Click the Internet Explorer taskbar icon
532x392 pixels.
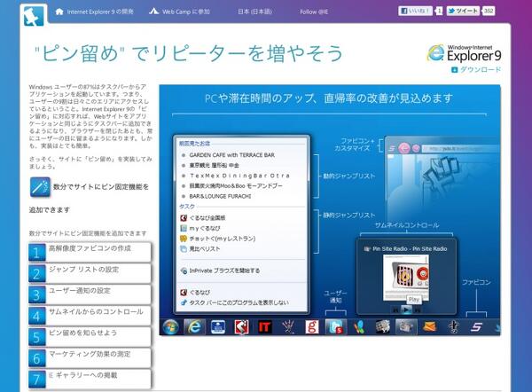[194, 327]
